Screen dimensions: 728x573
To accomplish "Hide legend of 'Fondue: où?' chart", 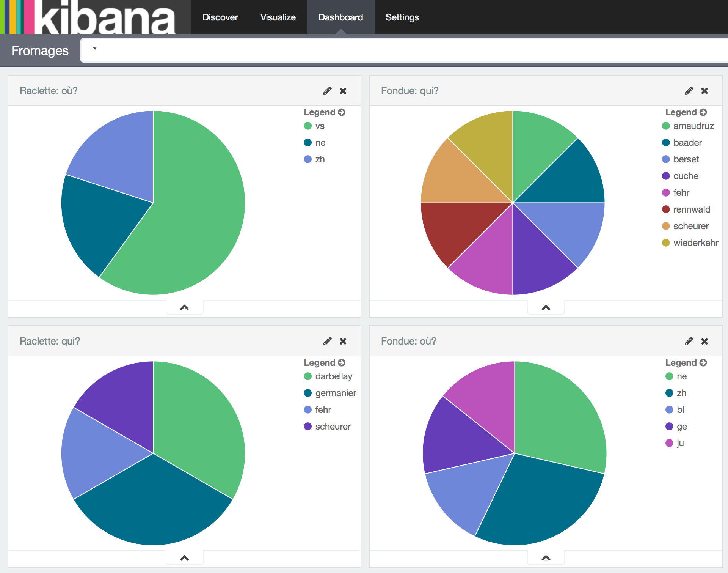I will click(x=703, y=363).
